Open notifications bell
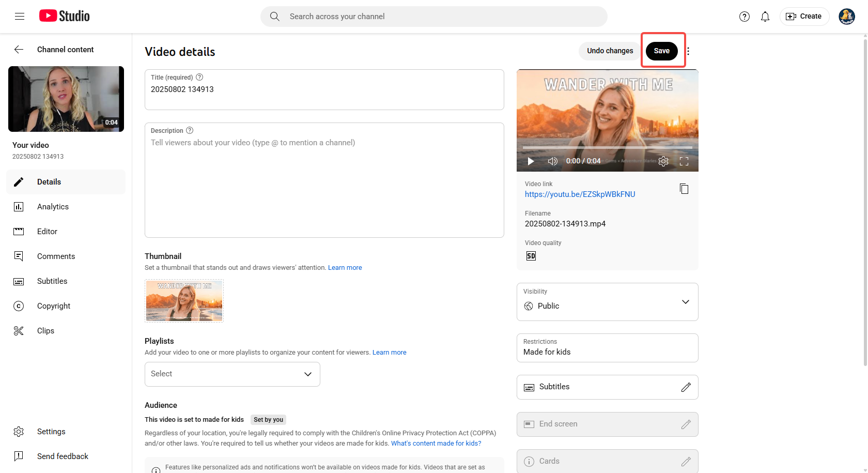Viewport: 868px width, 473px height. pos(765,16)
